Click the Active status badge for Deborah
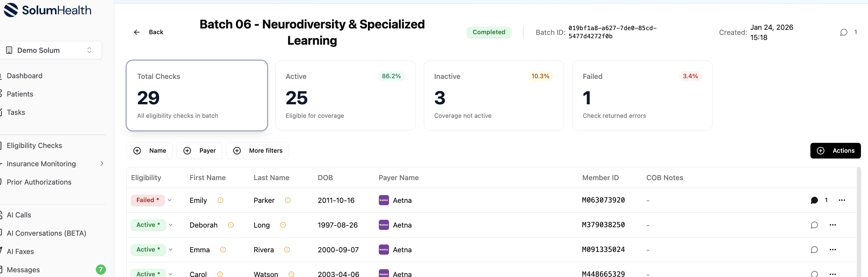Viewport: 868px width, 277px height. coord(148,225)
